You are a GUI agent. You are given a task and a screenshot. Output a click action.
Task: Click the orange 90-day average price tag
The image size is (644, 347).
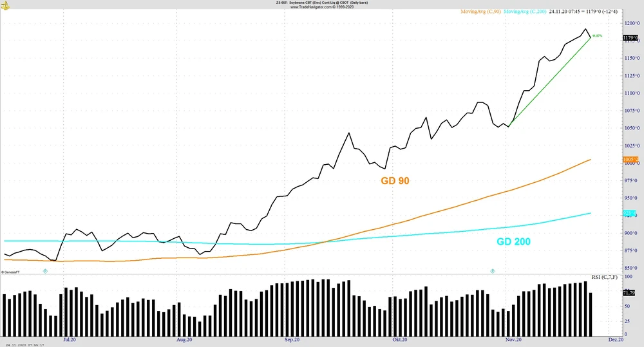tap(630, 159)
